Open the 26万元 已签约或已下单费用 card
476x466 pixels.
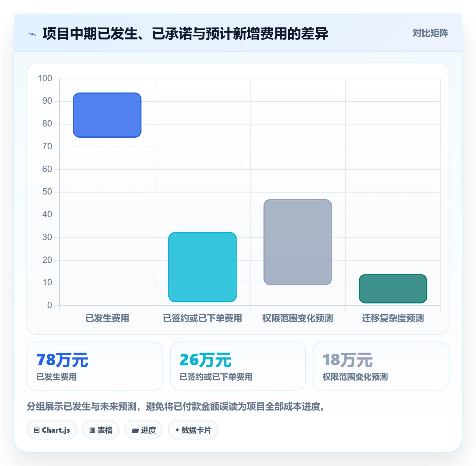238,366
